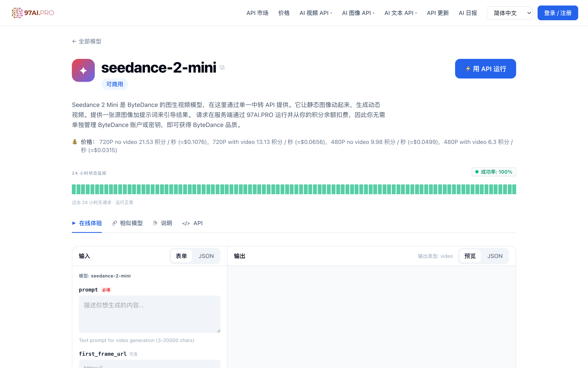The width and height of the screenshot is (588, 368).
Task: Click the lightning bolt icon on 用 API 运行
Action: point(468,69)
